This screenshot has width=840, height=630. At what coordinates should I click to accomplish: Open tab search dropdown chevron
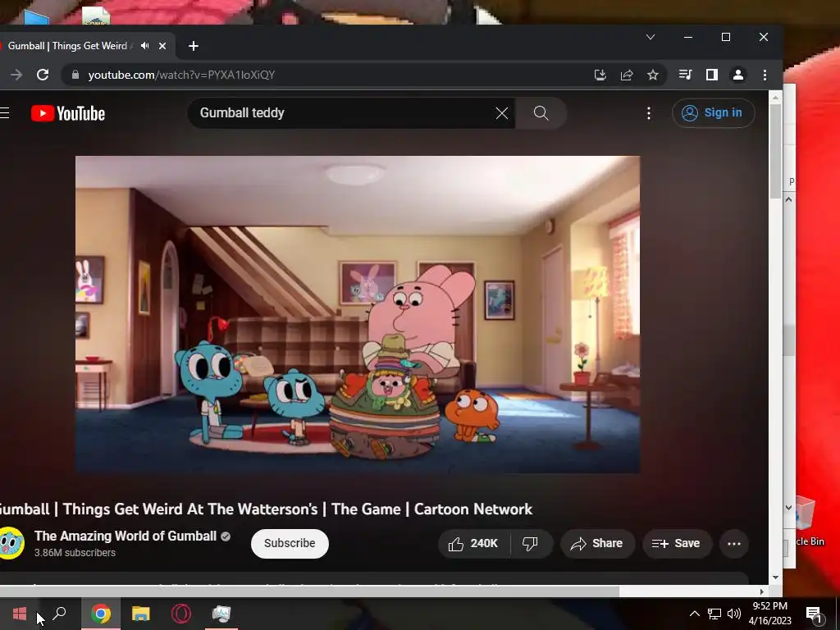(x=651, y=37)
